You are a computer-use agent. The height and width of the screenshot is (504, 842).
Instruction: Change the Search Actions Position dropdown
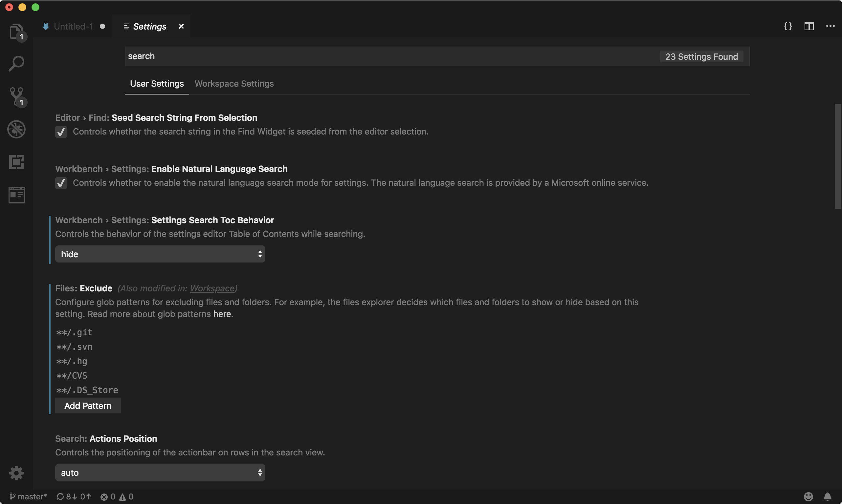tap(160, 472)
